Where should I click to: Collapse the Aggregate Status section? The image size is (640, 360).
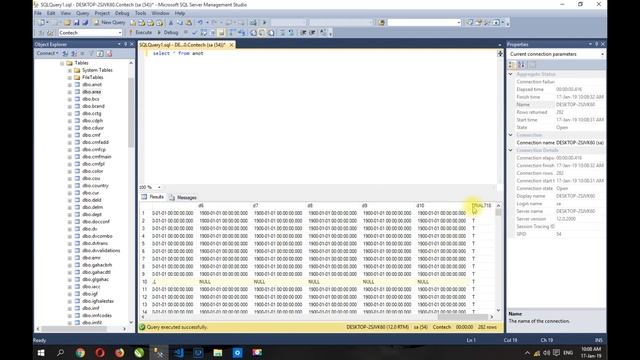[511, 74]
